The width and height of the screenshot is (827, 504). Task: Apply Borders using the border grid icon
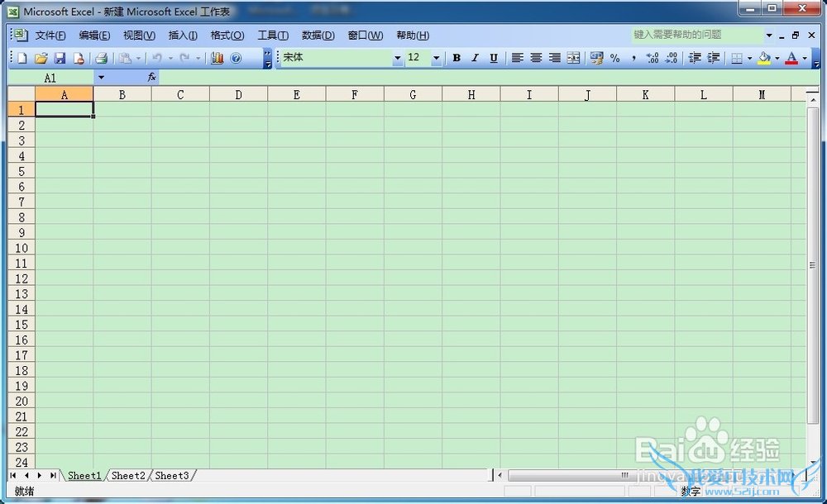coord(737,58)
